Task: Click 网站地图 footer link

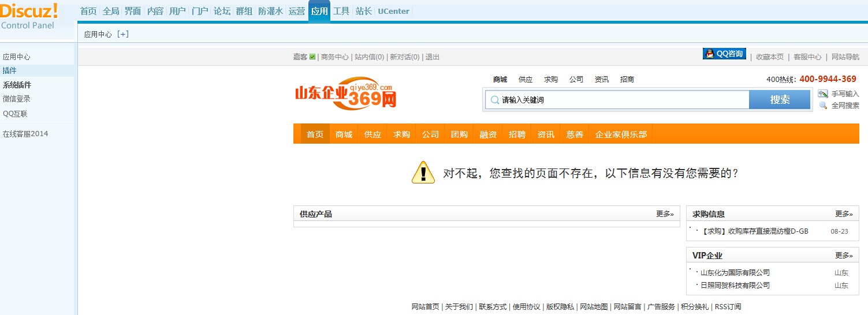Action: pyautogui.click(x=594, y=307)
